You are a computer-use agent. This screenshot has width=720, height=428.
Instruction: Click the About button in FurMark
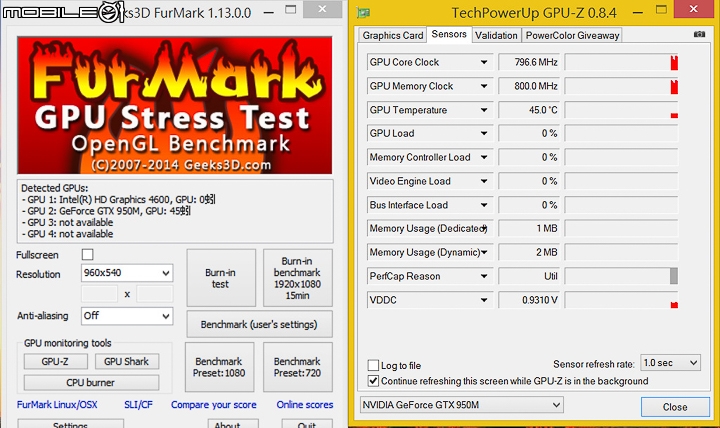click(x=232, y=423)
